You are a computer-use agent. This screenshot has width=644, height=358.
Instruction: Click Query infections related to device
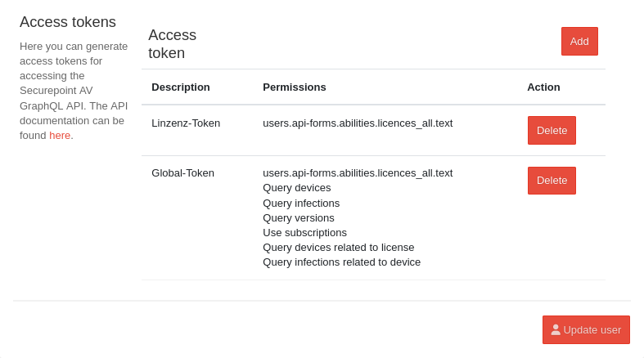[x=341, y=262]
